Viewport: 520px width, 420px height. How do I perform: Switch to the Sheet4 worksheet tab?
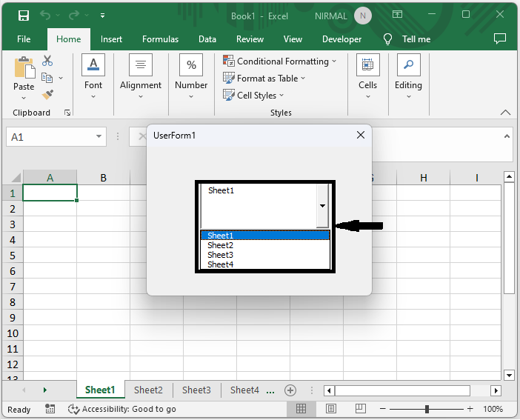tap(244, 390)
